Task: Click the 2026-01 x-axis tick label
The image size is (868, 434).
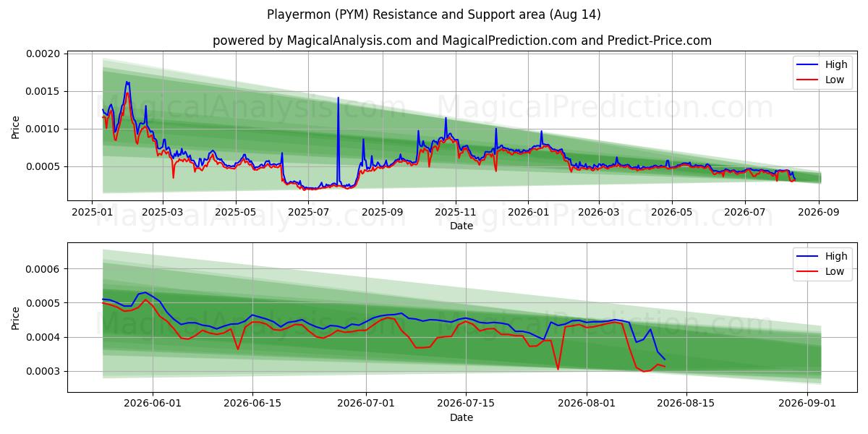Action: [x=527, y=213]
